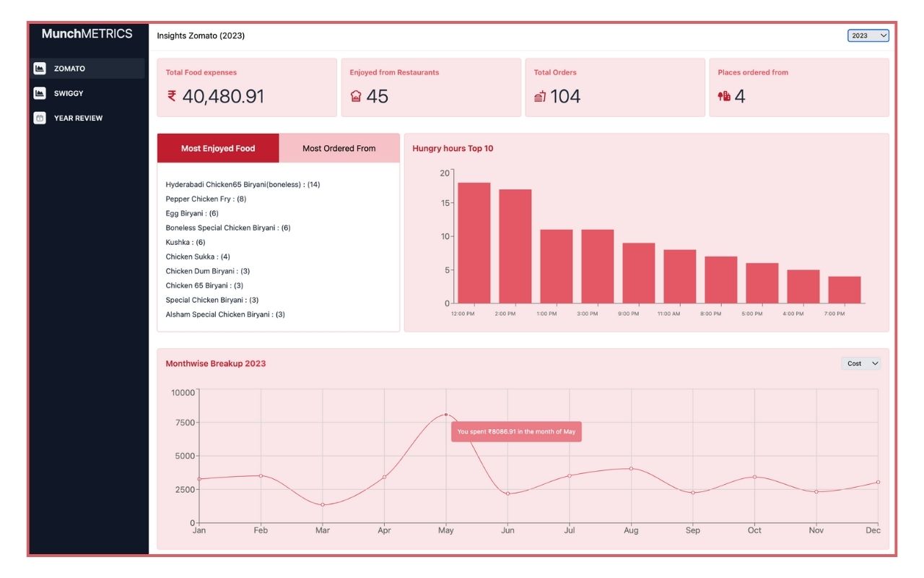Viewport: 924px width, 578px height.
Task: Click the rupee icon in Total Food expenses
Action: pos(172,95)
